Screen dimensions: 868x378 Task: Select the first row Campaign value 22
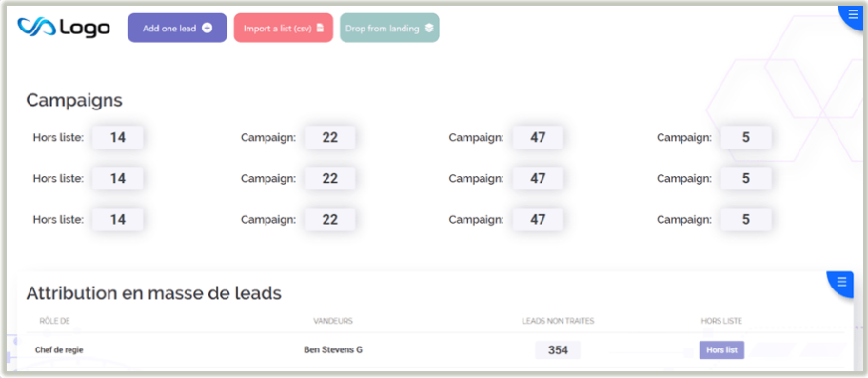(330, 137)
